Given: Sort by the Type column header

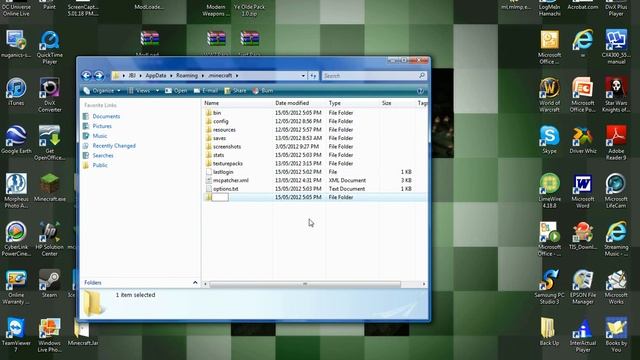Looking at the screenshot, I should [352, 103].
